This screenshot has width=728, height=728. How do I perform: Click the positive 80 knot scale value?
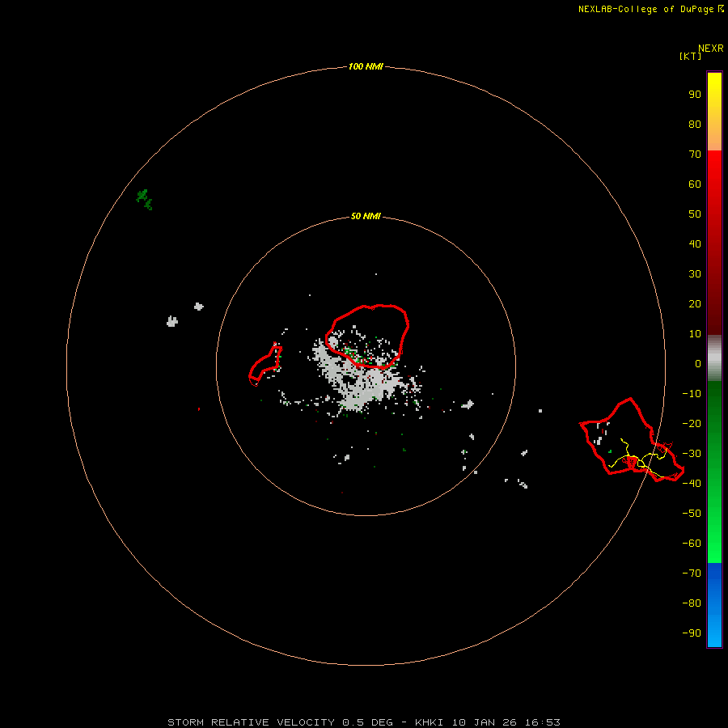pyautogui.click(x=695, y=124)
